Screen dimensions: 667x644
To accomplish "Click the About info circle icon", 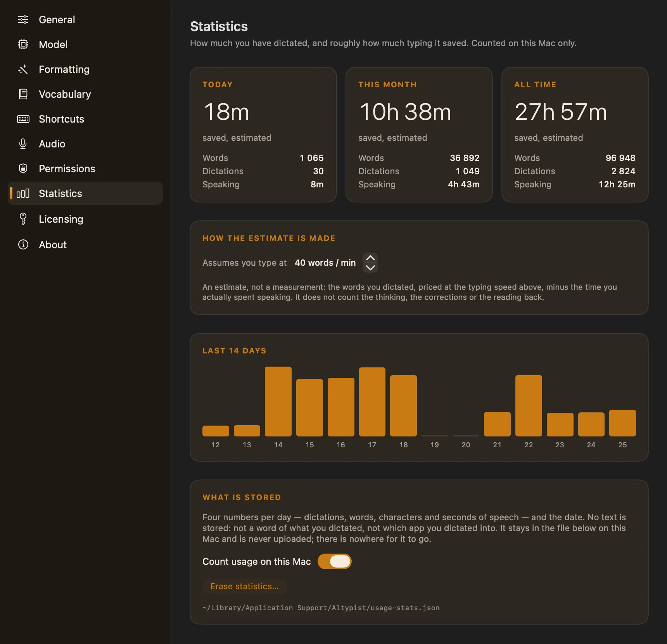I will [23, 244].
